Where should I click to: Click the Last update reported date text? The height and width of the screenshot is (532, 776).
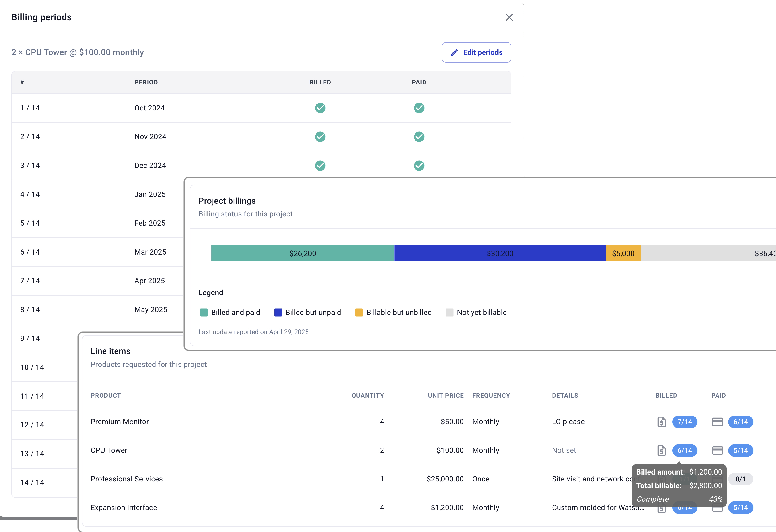[x=253, y=332]
